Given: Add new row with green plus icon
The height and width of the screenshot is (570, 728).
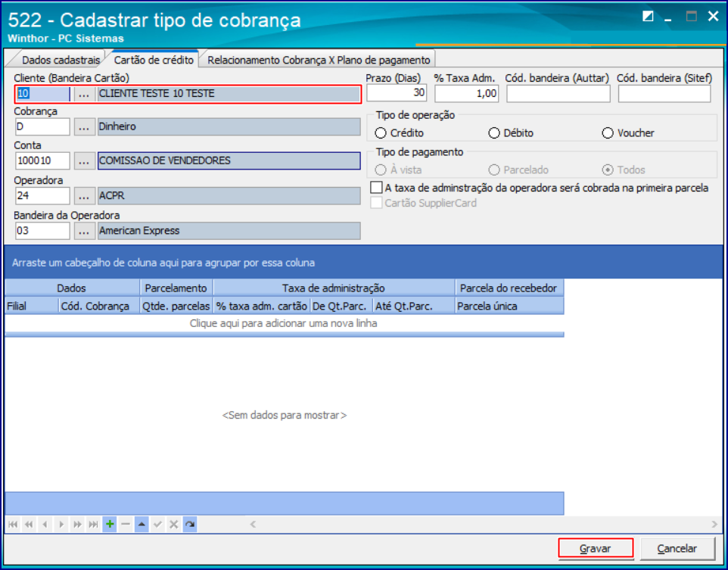Looking at the screenshot, I should 110,525.
